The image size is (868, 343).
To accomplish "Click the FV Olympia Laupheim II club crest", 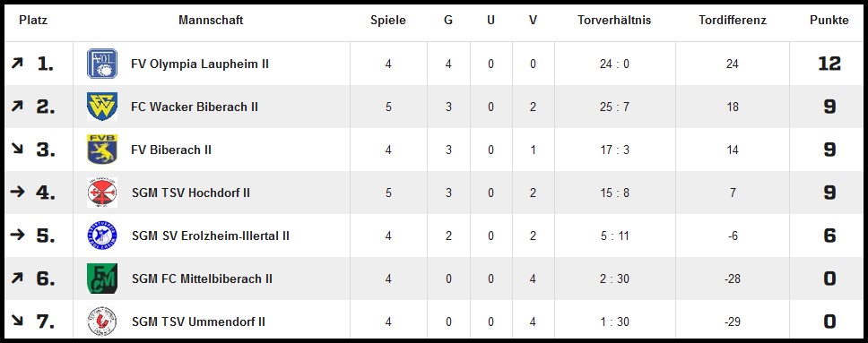I will point(102,64).
